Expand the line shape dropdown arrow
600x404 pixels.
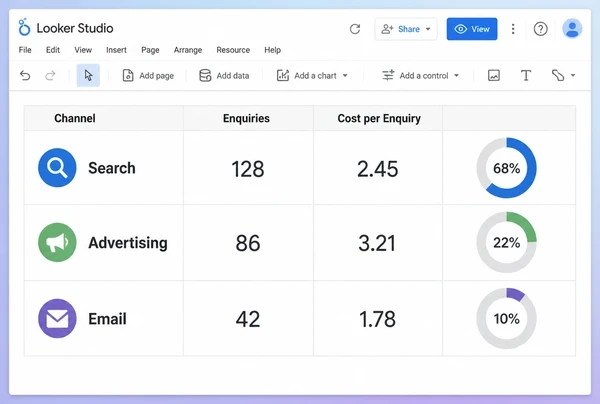click(x=573, y=75)
